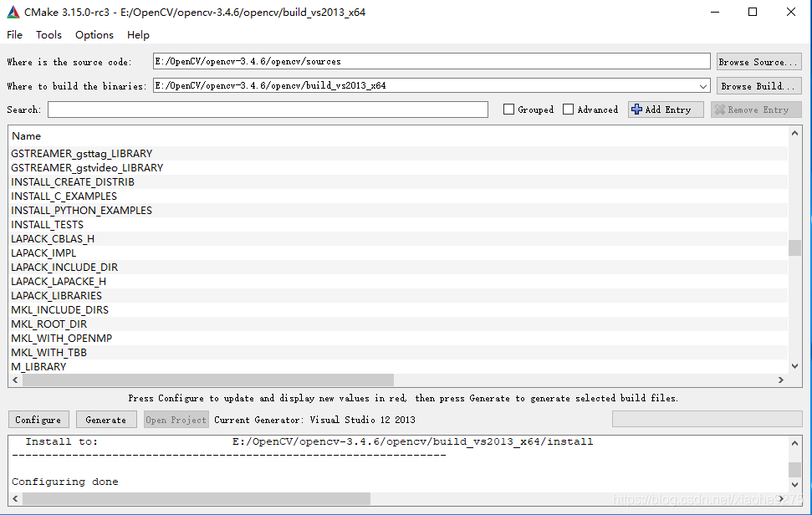Enable the Advanced checkbox
Viewport: 812px width, 515px height.
[x=568, y=110]
